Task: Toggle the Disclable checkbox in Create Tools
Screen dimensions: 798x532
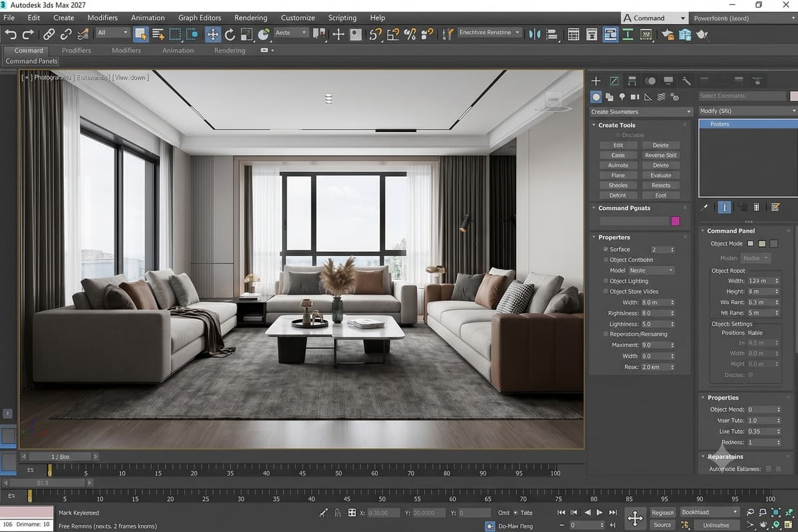Action: coord(618,135)
